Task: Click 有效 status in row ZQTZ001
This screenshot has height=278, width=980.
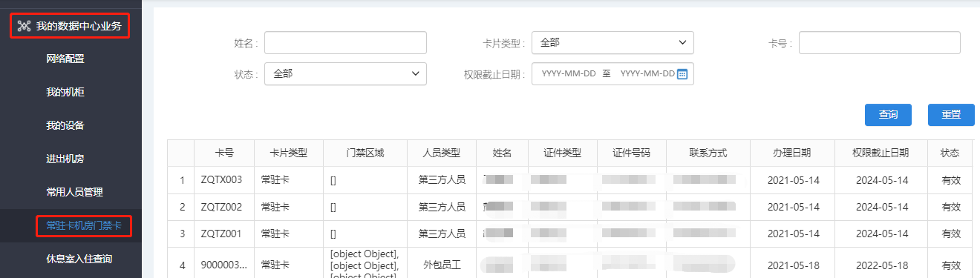Action: (950, 234)
